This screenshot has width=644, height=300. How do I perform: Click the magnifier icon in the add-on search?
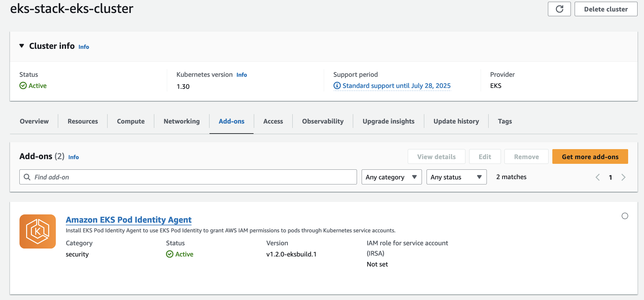(27, 177)
